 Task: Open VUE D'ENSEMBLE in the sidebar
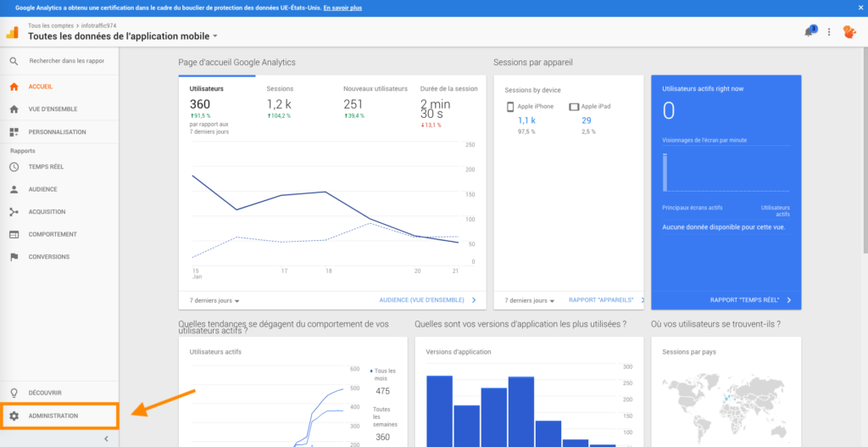click(53, 109)
